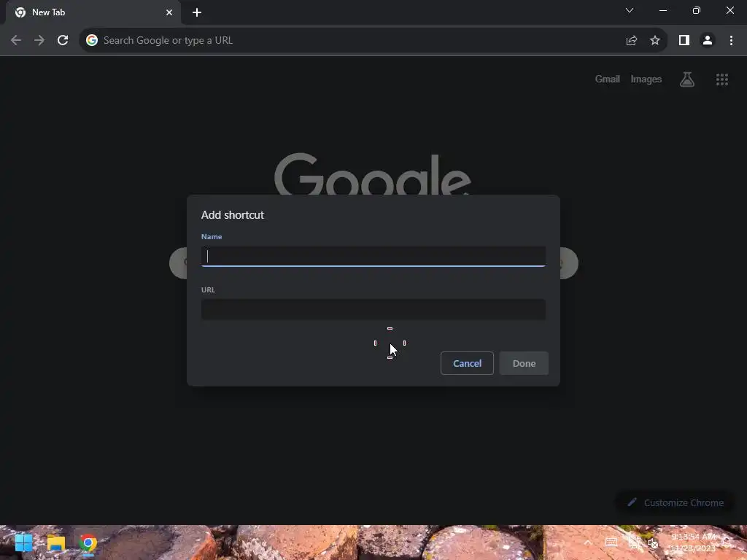
Task: Click the Google icon in address bar
Action: (92, 41)
